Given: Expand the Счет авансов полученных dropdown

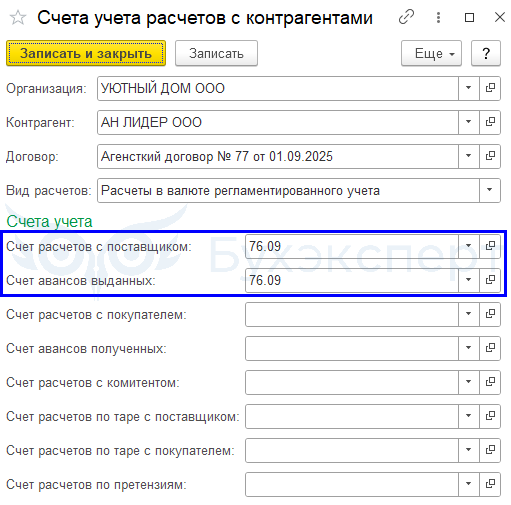Looking at the screenshot, I should pyautogui.click(x=469, y=348).
